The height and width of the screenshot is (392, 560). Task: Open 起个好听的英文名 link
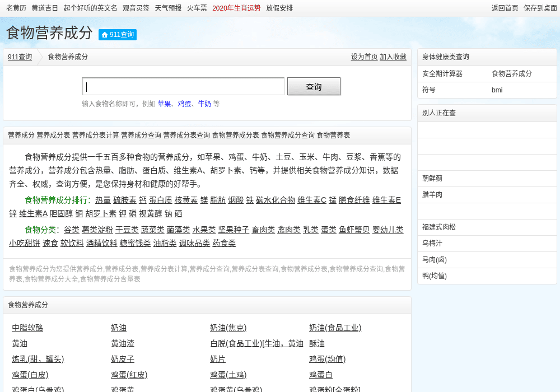pos(90,8)
